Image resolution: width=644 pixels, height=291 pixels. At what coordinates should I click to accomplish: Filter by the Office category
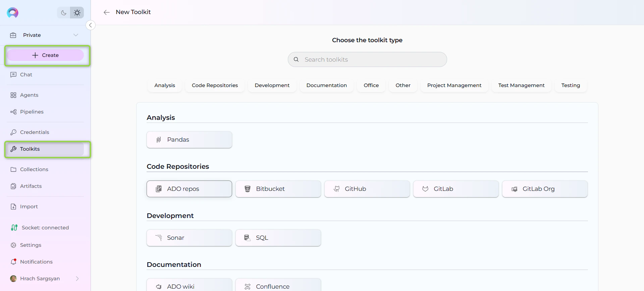pos(371,85)
